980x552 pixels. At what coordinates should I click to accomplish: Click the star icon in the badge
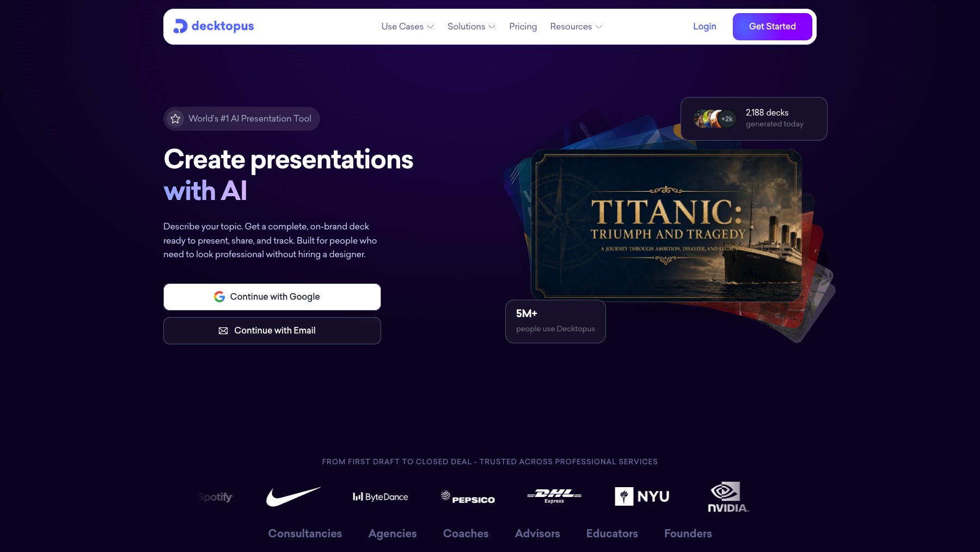pos(175,119)
